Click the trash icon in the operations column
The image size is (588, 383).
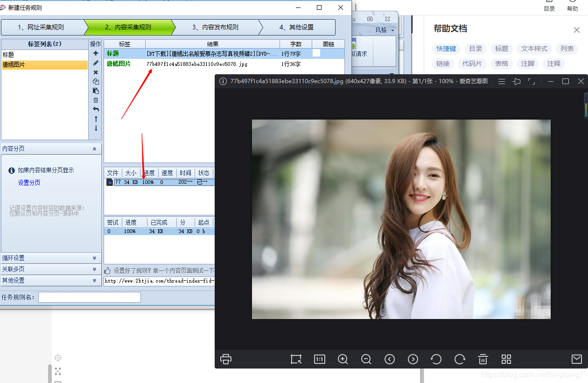[96, 100]
